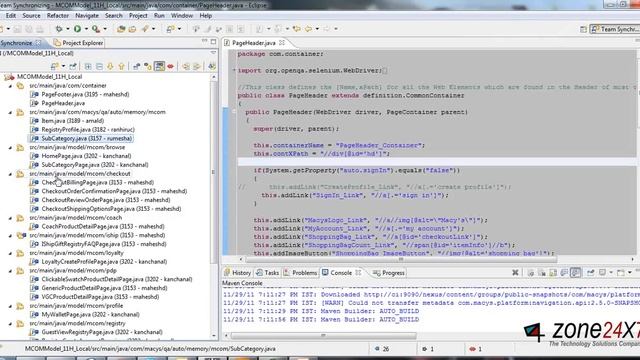Go to previous difference up arrow
This screenshot has width=640, height=360.
(x=121, y=66)
